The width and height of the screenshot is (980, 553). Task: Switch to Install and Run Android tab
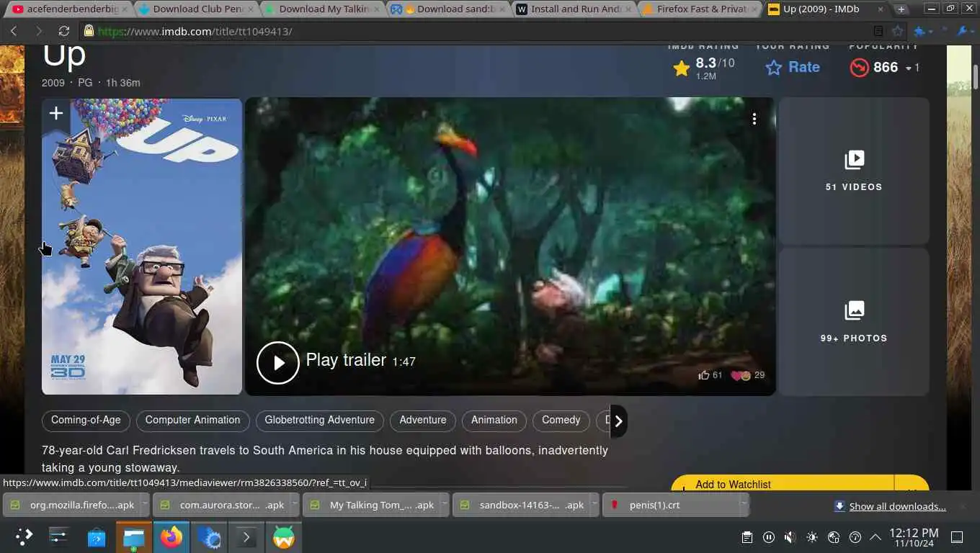[x=575, y=9]
